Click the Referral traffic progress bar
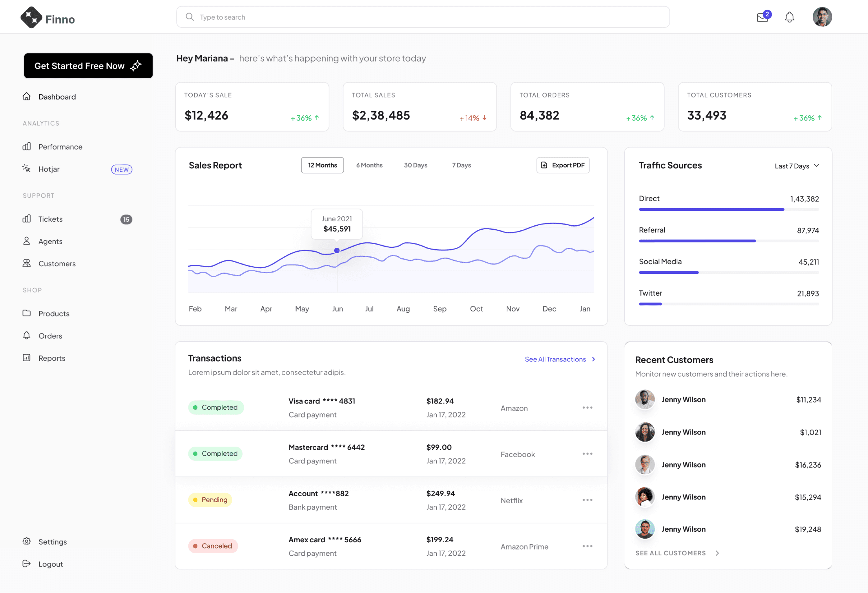Viewport: 868px width, 593px height. pos(729,241)
